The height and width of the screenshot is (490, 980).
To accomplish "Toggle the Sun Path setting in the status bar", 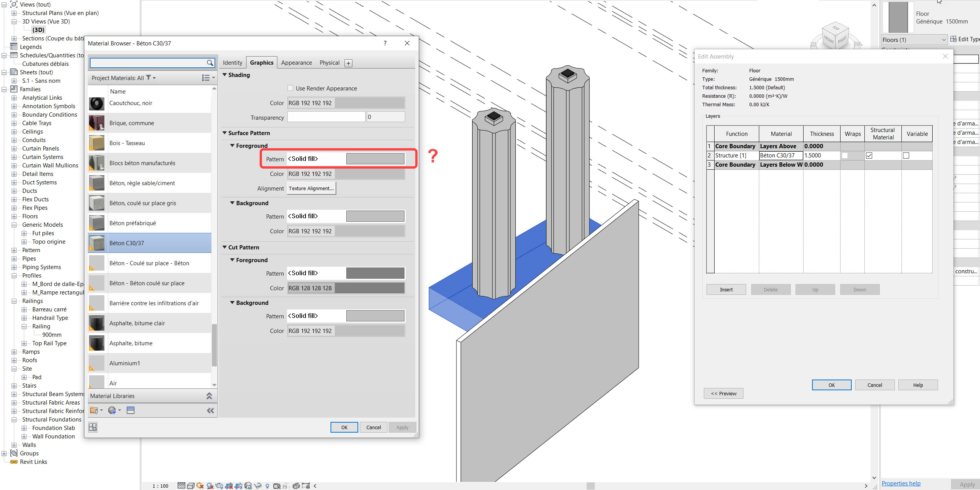I will click(200, 486).
